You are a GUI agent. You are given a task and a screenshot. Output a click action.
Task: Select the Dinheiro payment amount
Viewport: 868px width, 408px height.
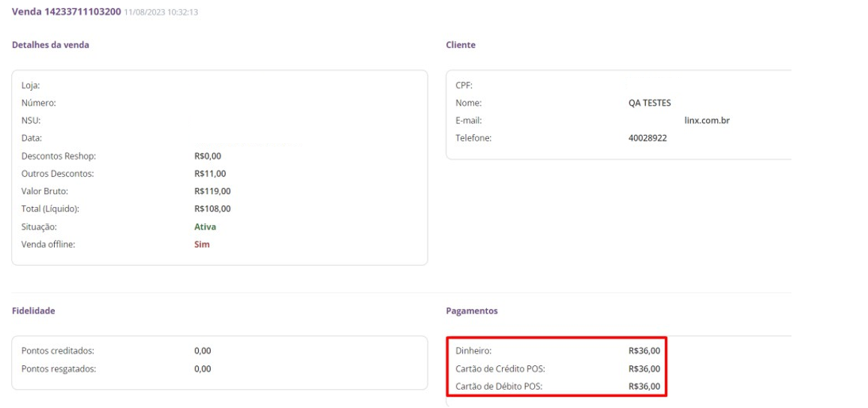(644, 351)
